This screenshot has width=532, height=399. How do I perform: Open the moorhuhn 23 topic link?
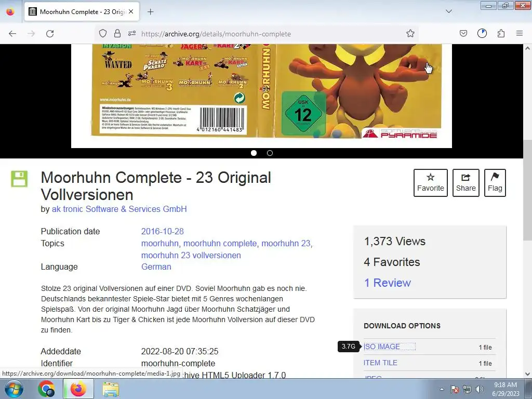point(286,243)
